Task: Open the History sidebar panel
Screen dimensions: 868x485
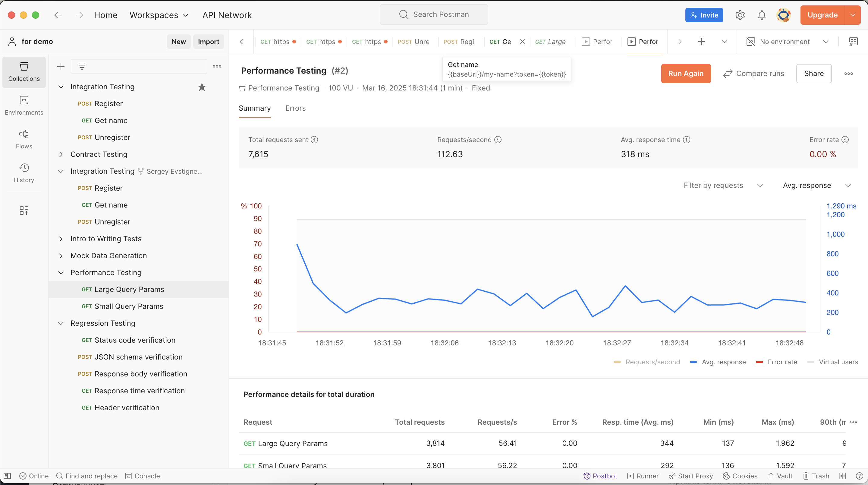Action: [x=24, y=173]
